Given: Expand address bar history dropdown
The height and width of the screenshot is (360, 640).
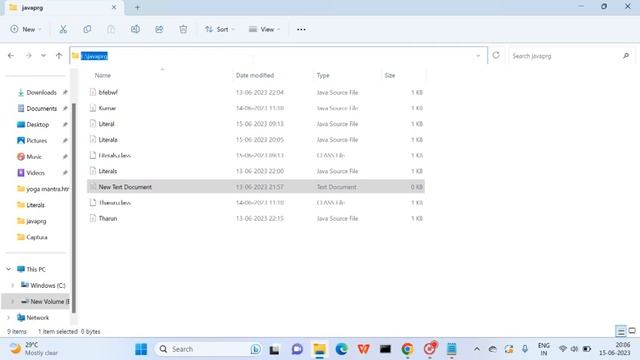Looking at the screenshot, I should (x=478, y=56).
